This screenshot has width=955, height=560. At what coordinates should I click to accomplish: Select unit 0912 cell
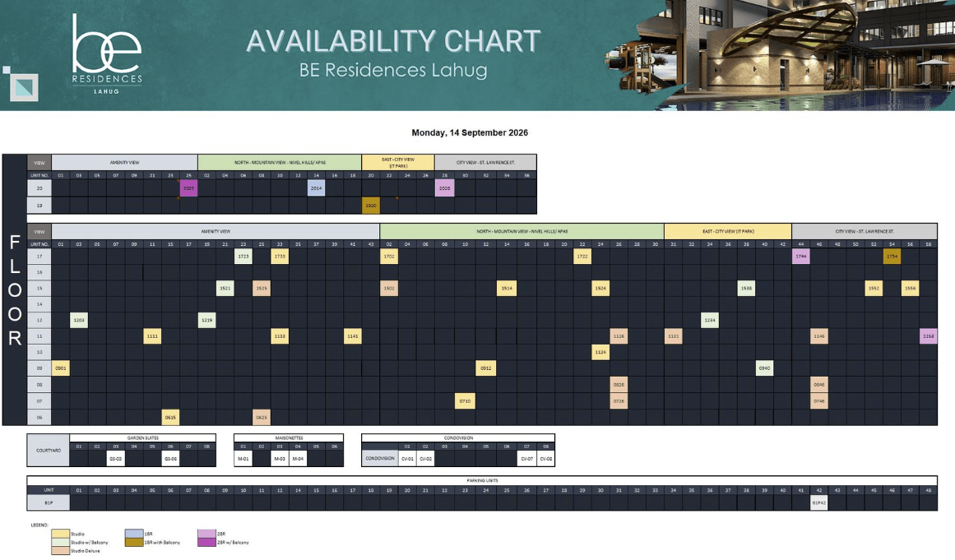[486, 368]
